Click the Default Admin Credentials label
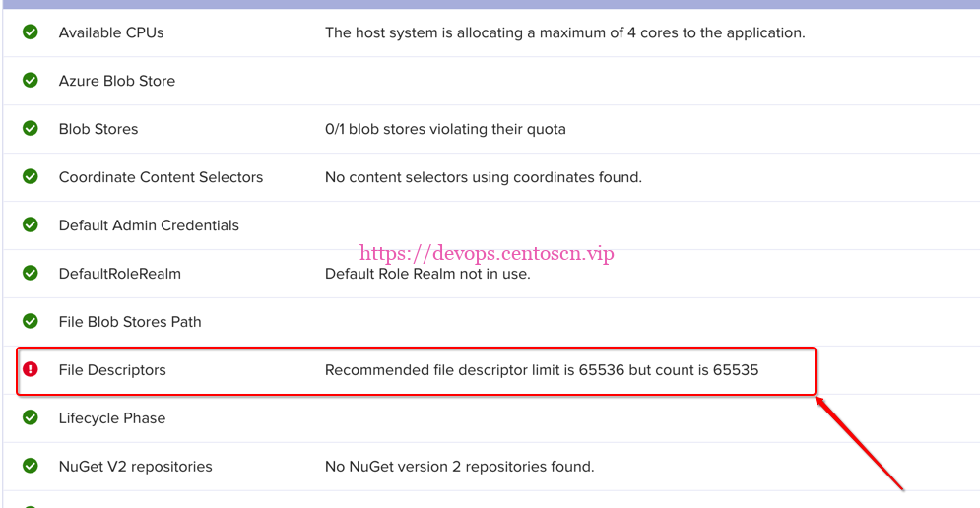This screenshot has width=980, height=508. (149, 225)
